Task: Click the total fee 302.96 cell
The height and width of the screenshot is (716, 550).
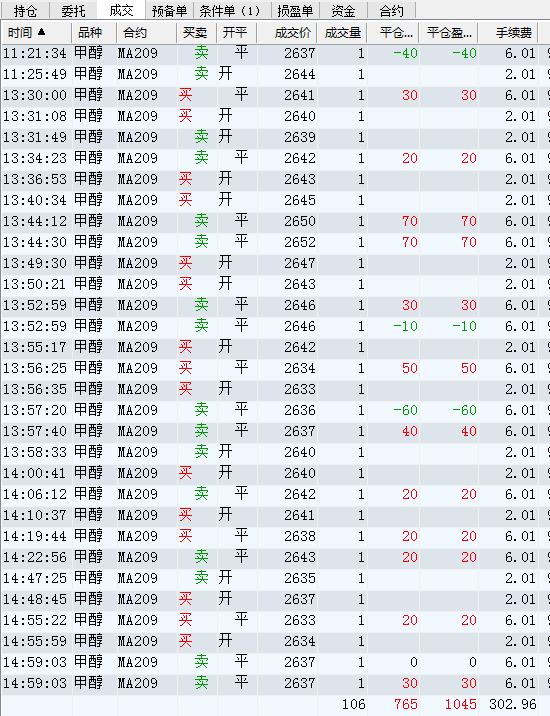Action: 513,704
